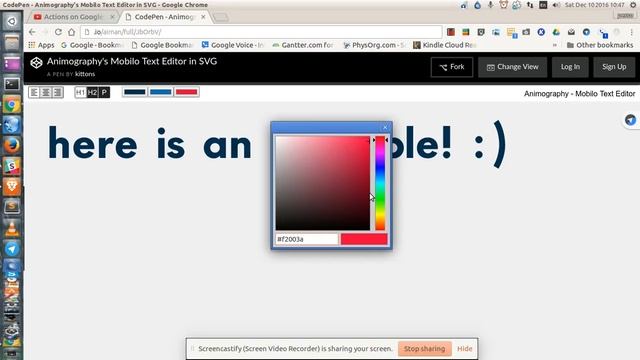Click the Sign Up button
The height and width of the screenshot is (360, 640).
pos(614,67)
